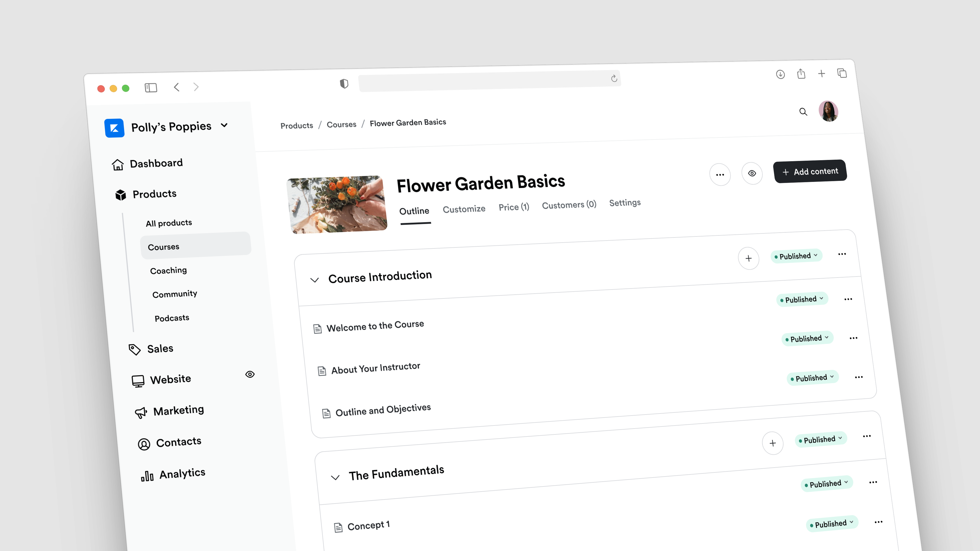
Task: Click the privacy shield icon
Action: pos(344,83)
